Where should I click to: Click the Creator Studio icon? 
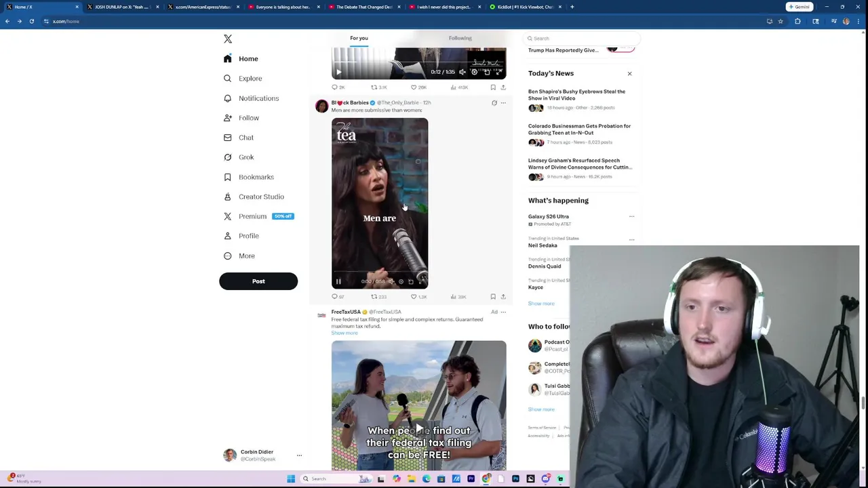(x=228, y=197)
